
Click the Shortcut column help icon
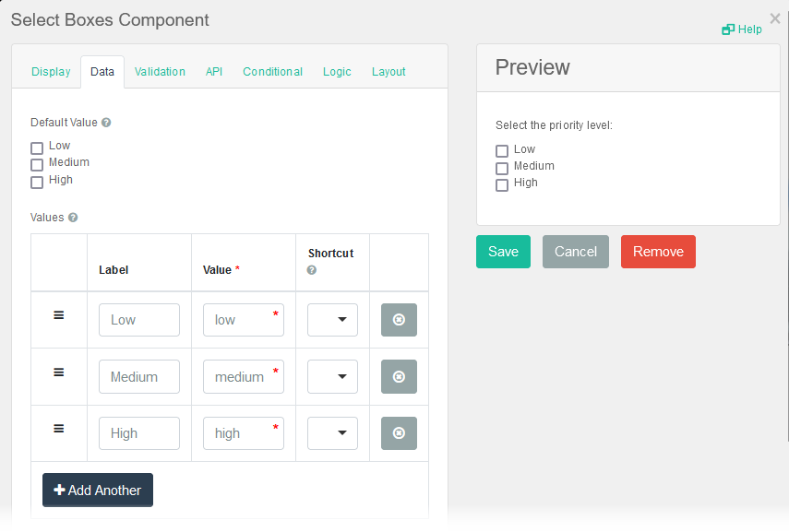tap(312, 270)
